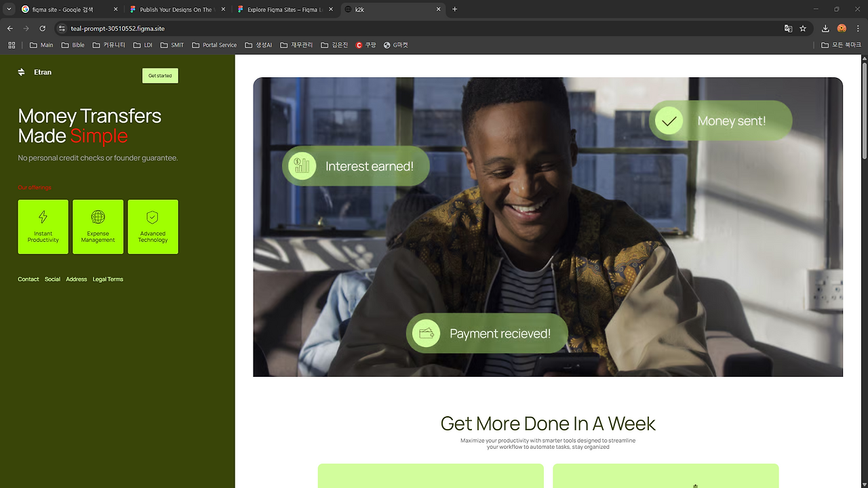Open the apps grid in bookmarks bar
This screenshot has height=488, width=868.
click(12, 45)
